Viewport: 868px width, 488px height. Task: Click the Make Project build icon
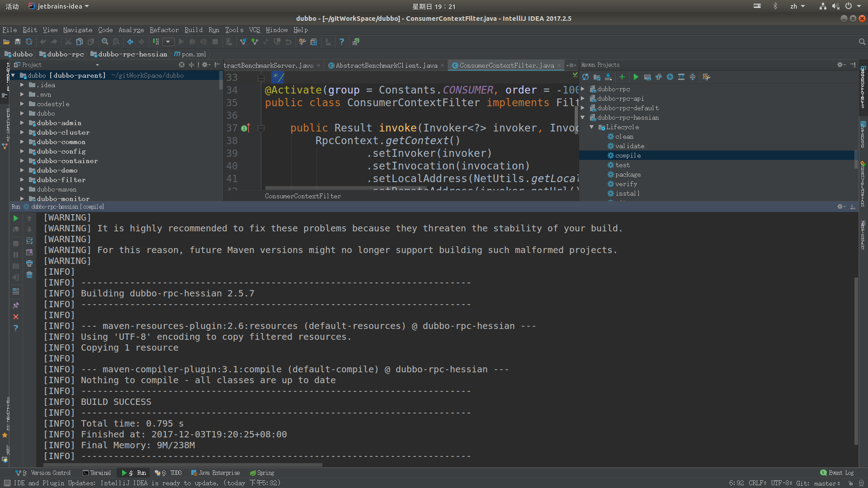156,42
